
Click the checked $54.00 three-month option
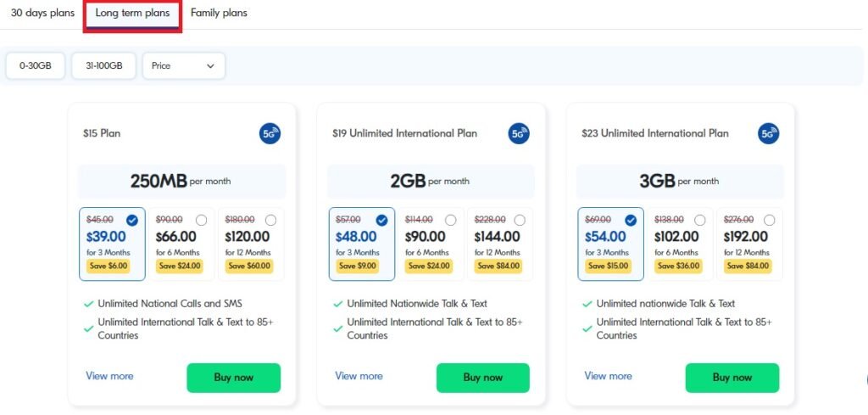click(610, 244)
